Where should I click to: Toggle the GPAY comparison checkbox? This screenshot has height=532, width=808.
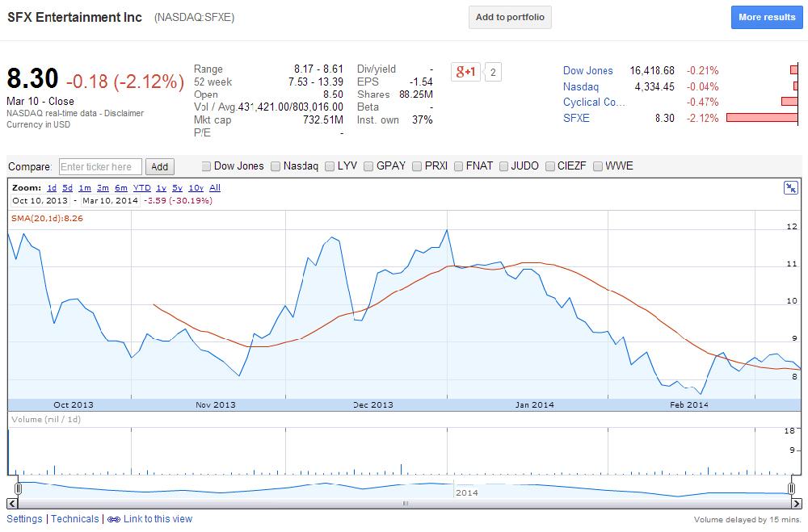coord(368,166)
